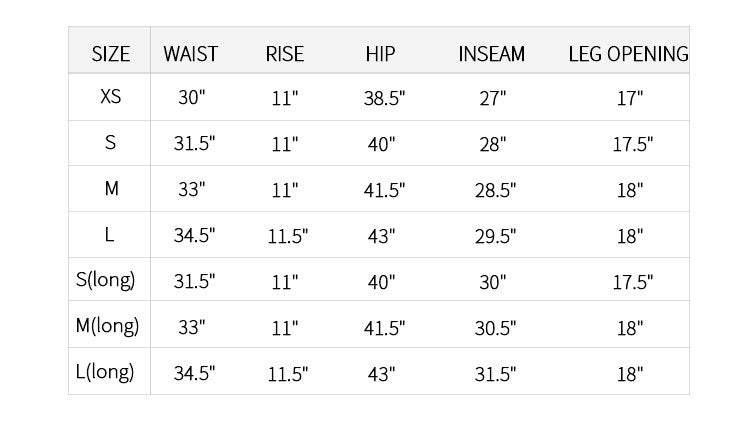750x427 pixels.
Task: Select the M(long) size row label
Action: tap(108, 326)
